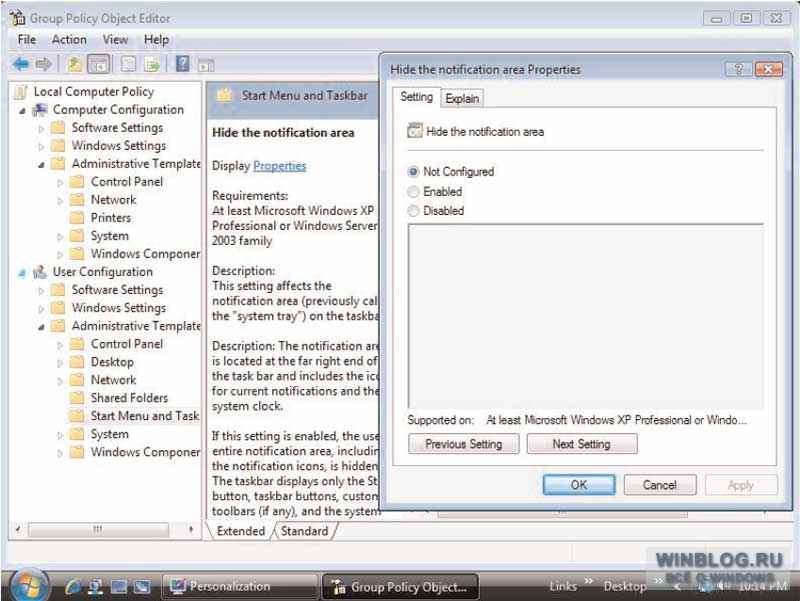
Task: Switch to Personalization taskbar window
Action: pos(240,586)
